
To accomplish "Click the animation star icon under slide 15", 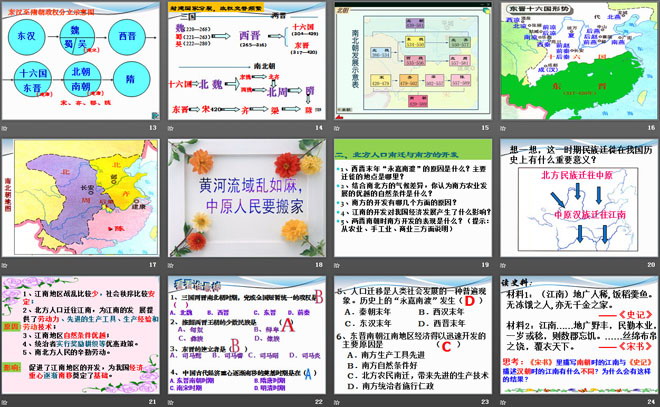I will coord(335,129).
